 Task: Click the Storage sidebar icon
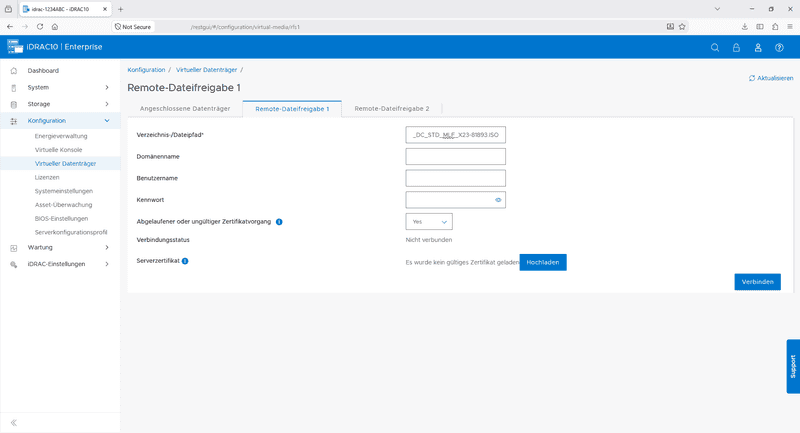14,104
